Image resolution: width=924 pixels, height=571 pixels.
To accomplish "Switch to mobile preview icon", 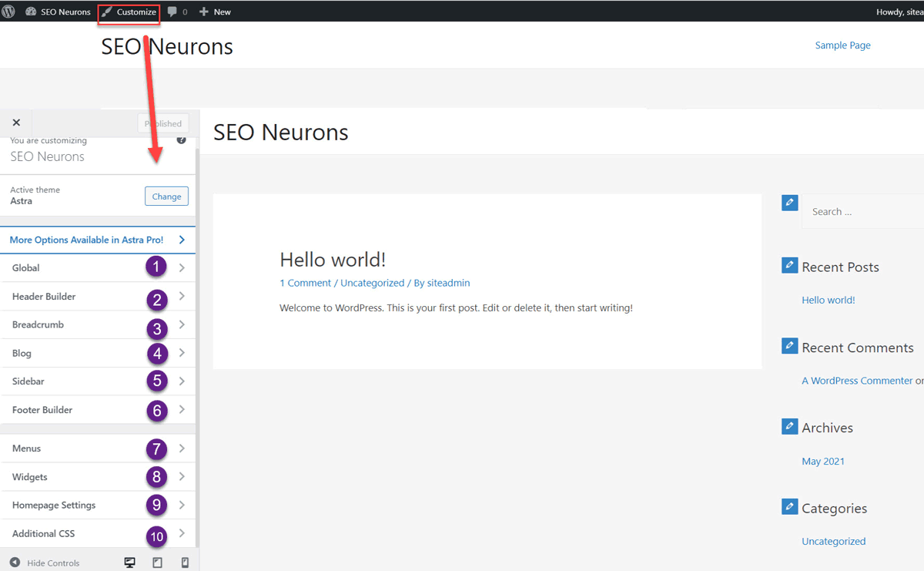I will [x=185, y=563].
